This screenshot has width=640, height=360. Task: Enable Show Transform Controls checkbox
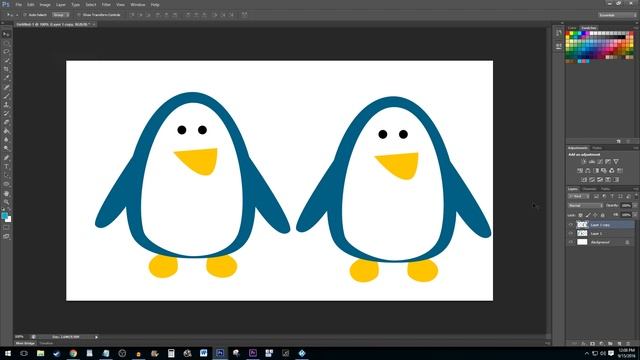point(79,15)
